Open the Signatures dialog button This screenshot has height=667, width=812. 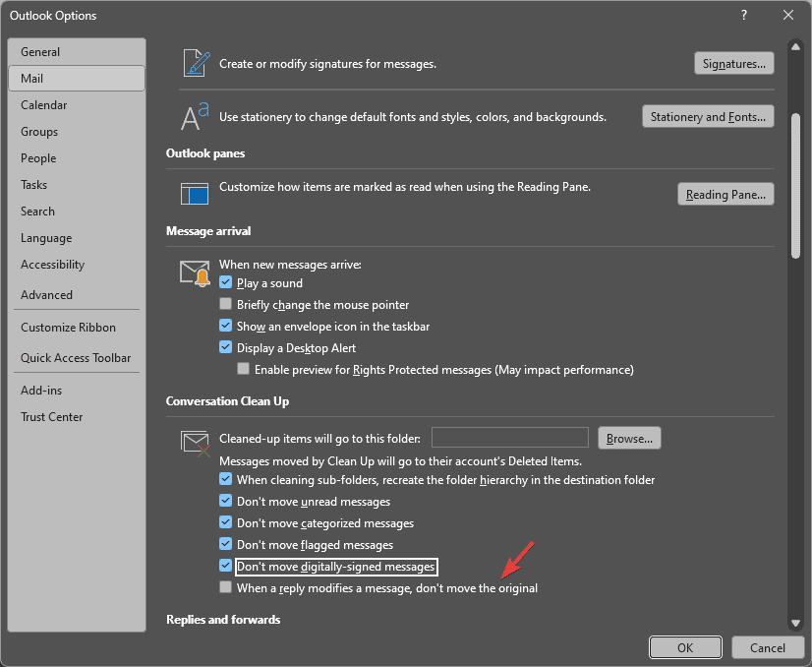pos(733,63)
